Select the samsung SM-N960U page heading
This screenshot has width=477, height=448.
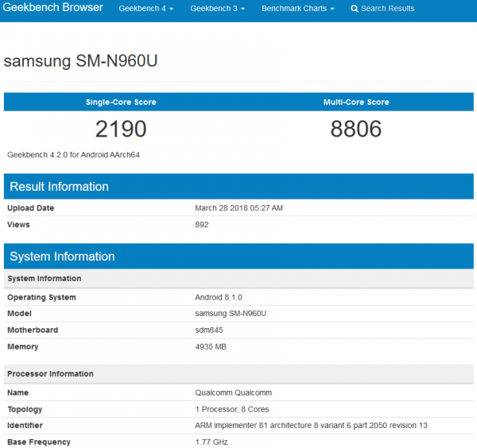[x=80, y=61]
